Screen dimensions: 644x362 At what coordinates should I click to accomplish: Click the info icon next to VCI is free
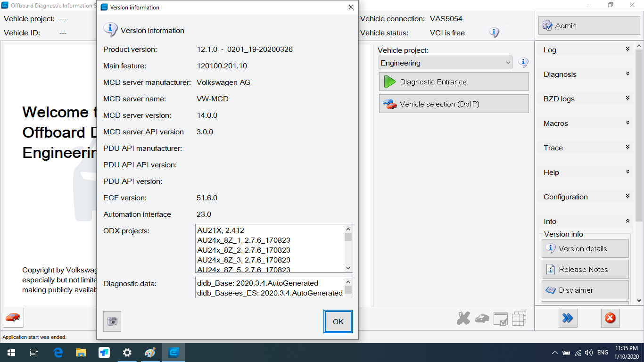494,33
